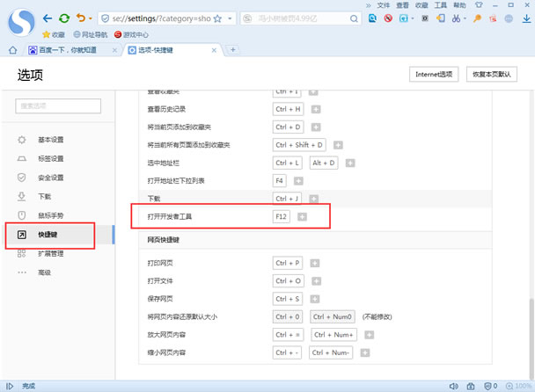
Task: Click the plus button next to F12
Action: 302,217
